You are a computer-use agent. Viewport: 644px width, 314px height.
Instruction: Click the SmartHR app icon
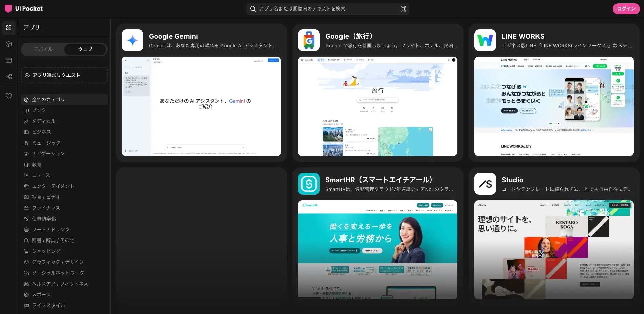click(309, 184)
